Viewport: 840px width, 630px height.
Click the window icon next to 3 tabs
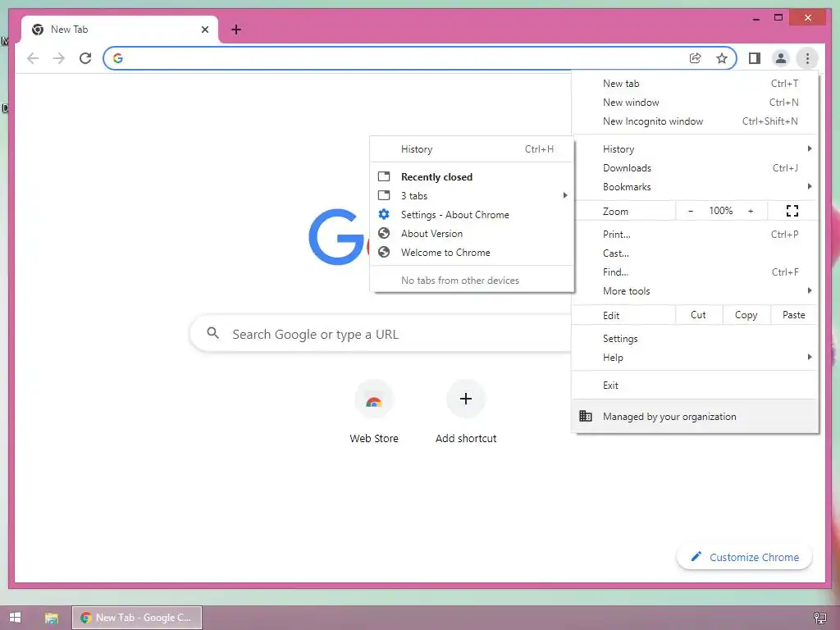[384, 195]
